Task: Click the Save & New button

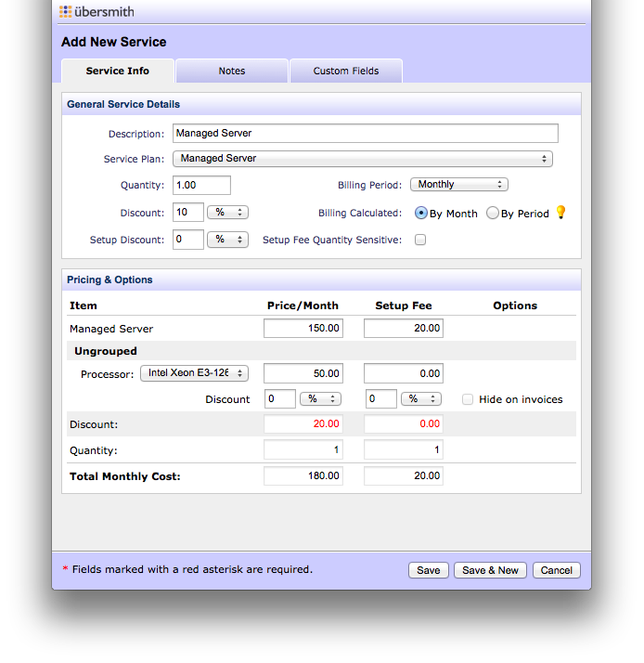Action: [490, 570]
